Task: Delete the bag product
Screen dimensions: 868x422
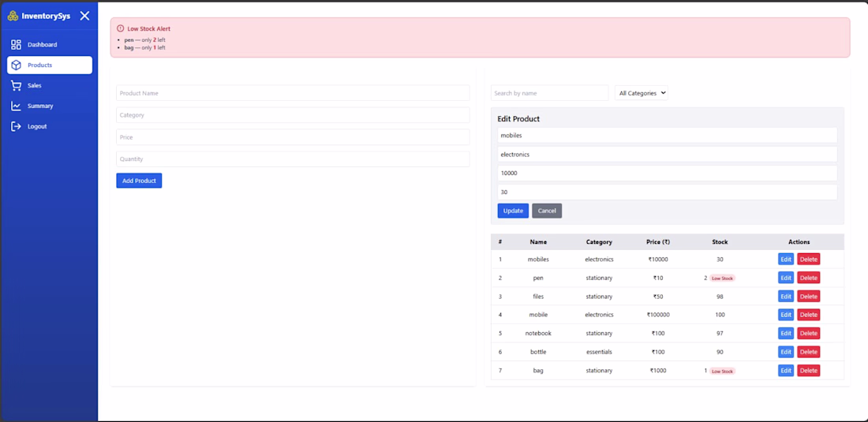Action: (808, 371)
